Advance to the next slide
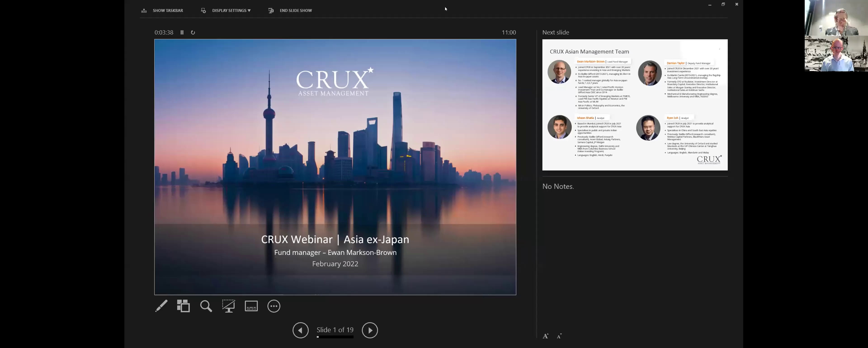 pos(370,330)
